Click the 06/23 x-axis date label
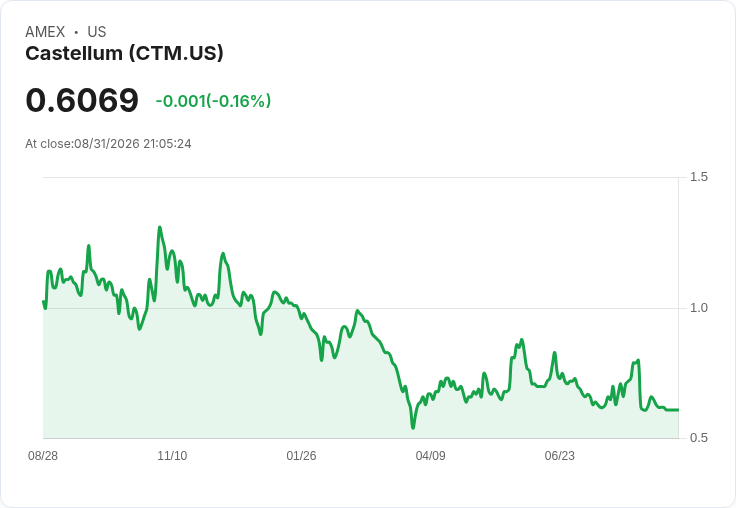 pyautogui.click(x=560, y=456)
